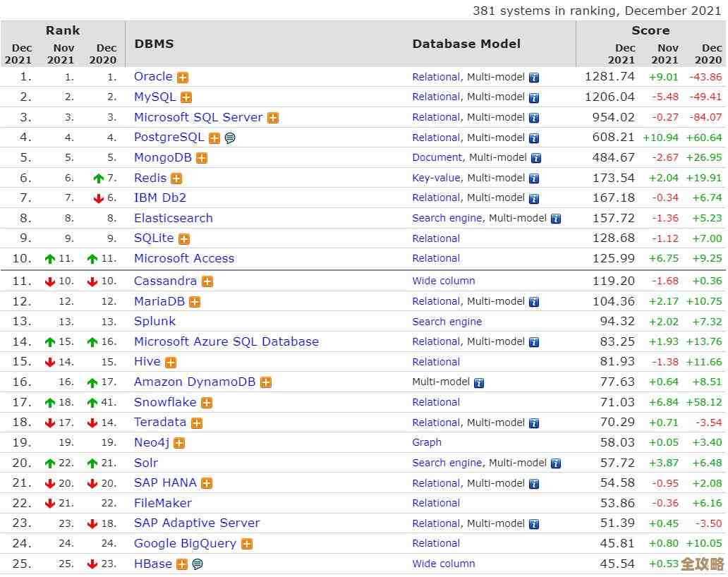
Task: Open the Microsoft Azure SQL Database link
Action: [x=226, y=341]
